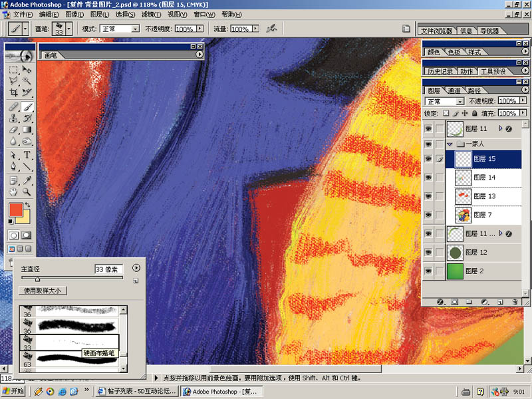Select the Pen tool
Image resolution: width=532 pixels, height=399 pixels.
pos(13,166)
